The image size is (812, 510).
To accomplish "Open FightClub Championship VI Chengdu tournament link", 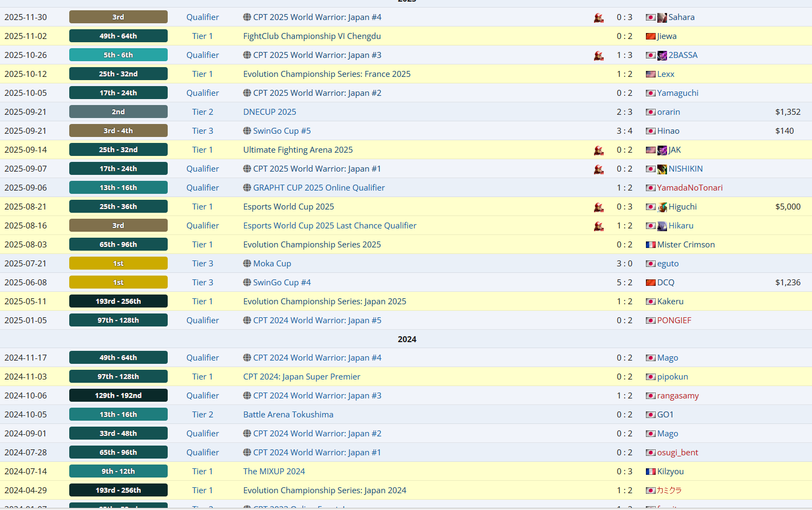I will (312, 36).
